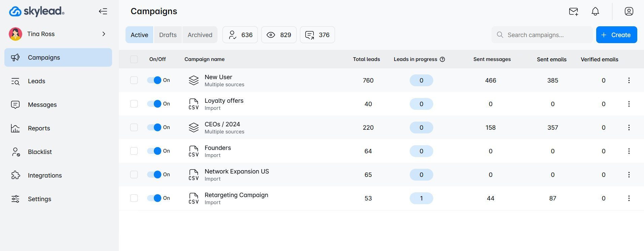Image resolution: width=644 pixels, height=251 pixels.
Task: Open Retargeting Campaign row options menu
Action: tap(629, 198)
